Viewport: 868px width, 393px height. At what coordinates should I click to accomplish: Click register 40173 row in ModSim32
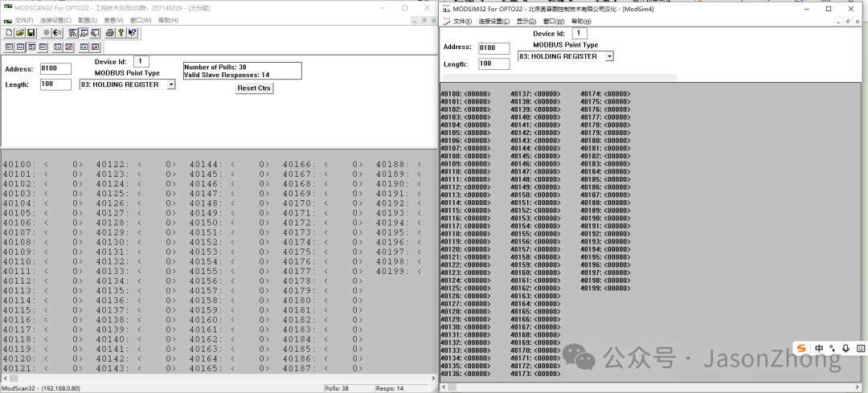pyautogui.click(x=535, y=375)
